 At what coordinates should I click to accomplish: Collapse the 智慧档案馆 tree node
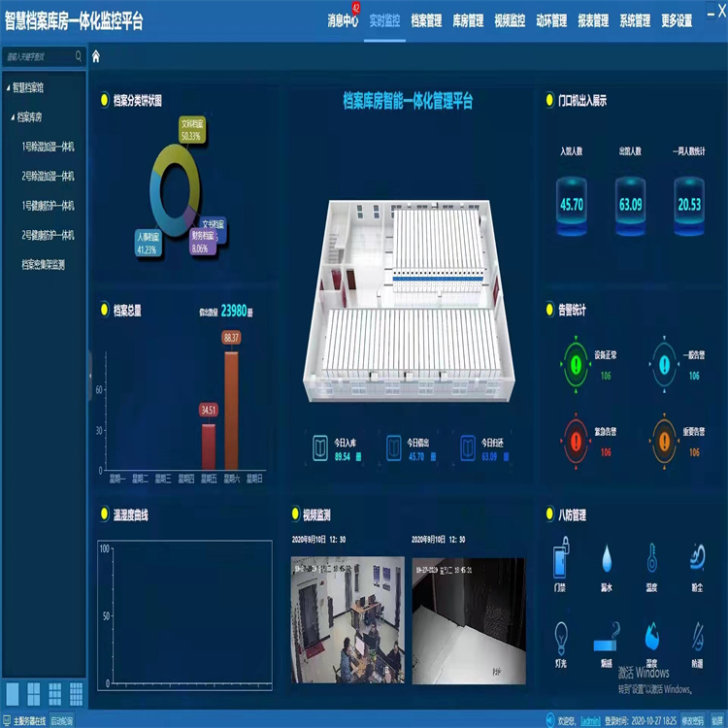pos(8,88)
